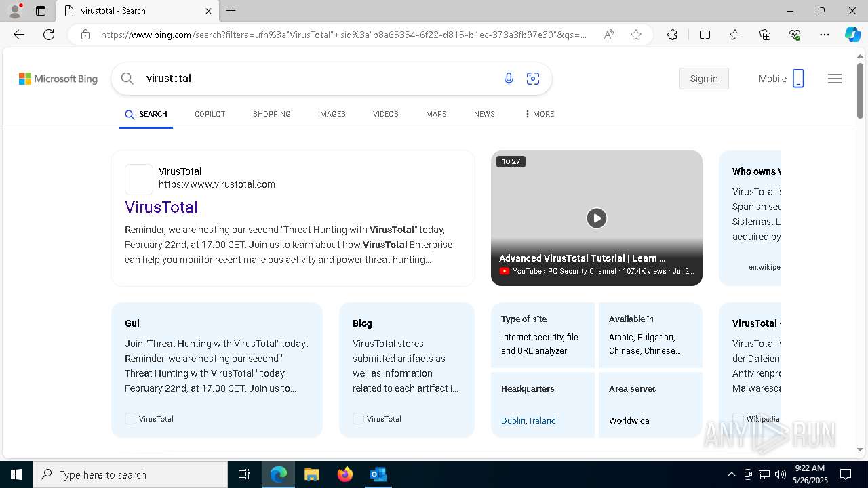Open the Blog sitelink card
Screen dimensions: 868x488
[x=407, y=369]
